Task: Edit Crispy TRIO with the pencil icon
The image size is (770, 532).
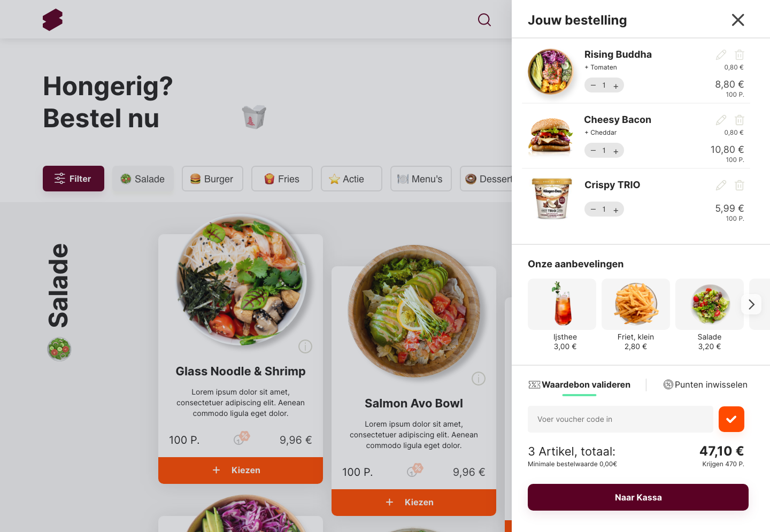Action: pyautogui.click(x=721, y=185)
